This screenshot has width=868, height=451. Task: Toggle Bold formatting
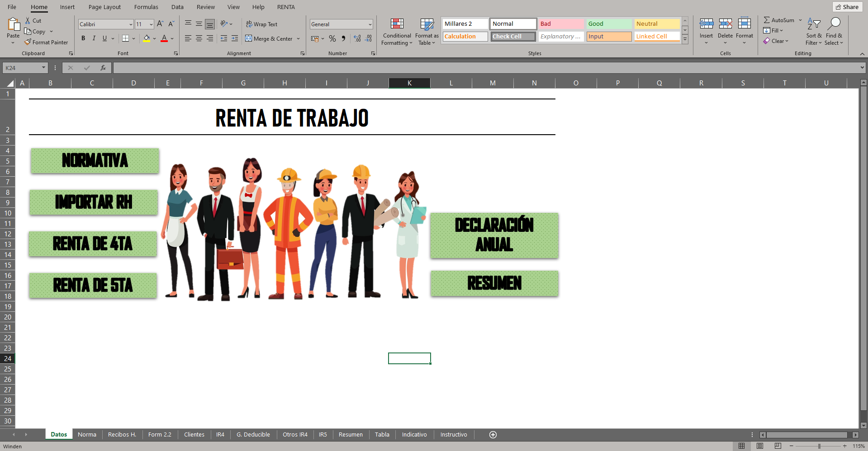(83, 38)
